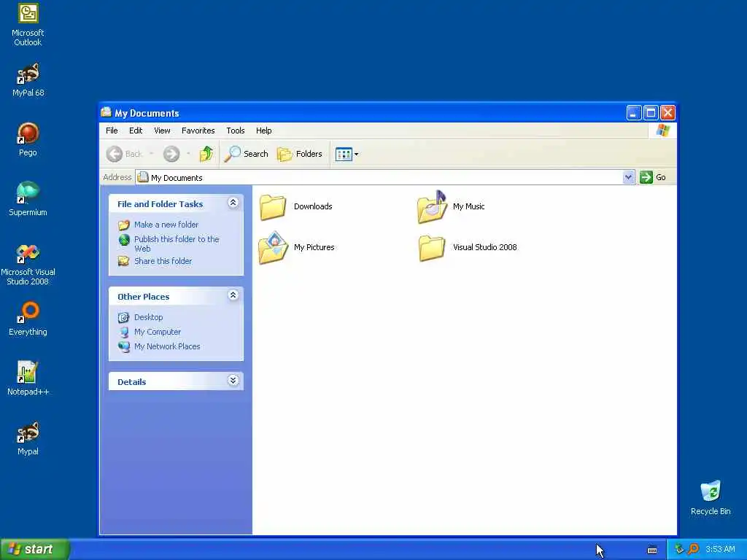Select the Supermium desktop shortcut
This screenshot has height=560, width=747.
coord(28,199)
